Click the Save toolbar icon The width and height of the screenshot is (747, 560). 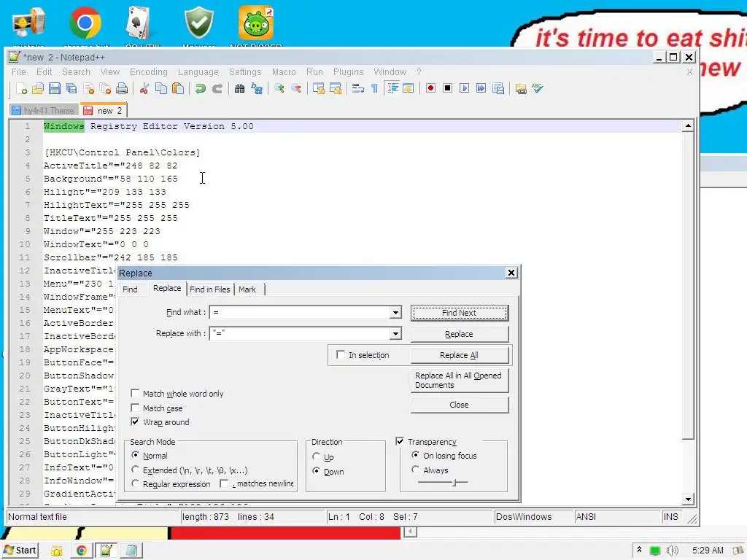55,88
